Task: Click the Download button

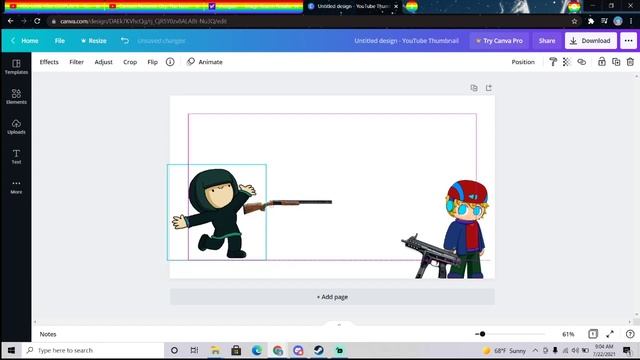Action: (591, 40)
